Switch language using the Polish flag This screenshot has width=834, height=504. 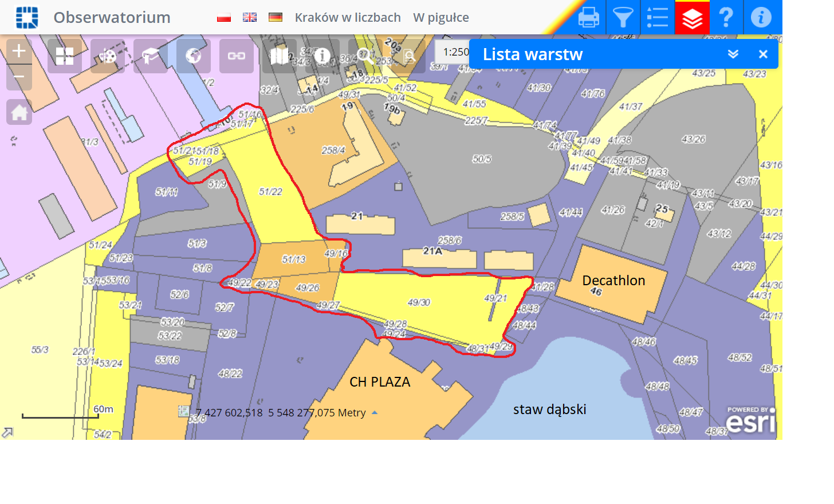(224, 17)
